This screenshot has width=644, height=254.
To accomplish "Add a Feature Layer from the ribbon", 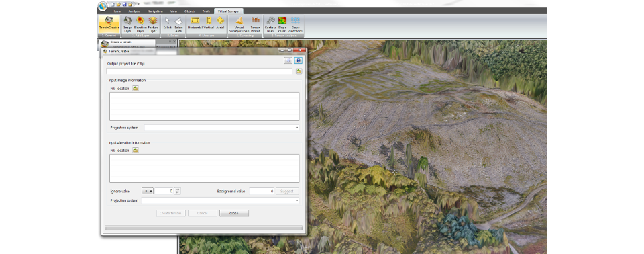I will tap(153, 24).
